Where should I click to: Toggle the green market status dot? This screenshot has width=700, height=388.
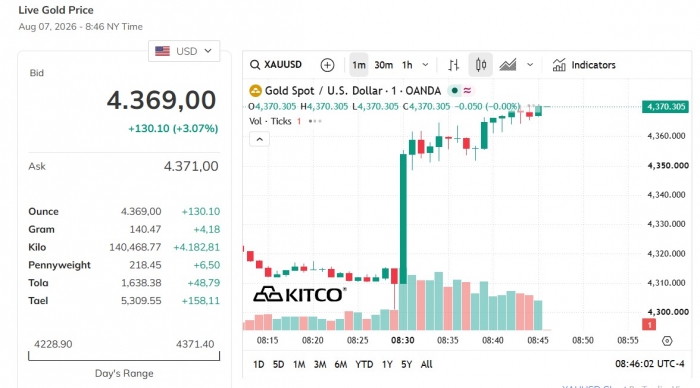click(454, 91)
